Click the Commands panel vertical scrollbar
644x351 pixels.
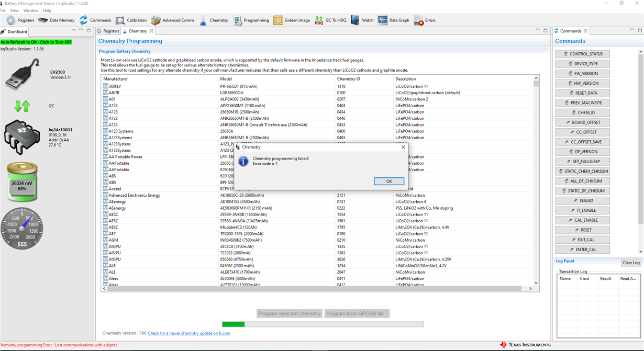pos(641,152)
